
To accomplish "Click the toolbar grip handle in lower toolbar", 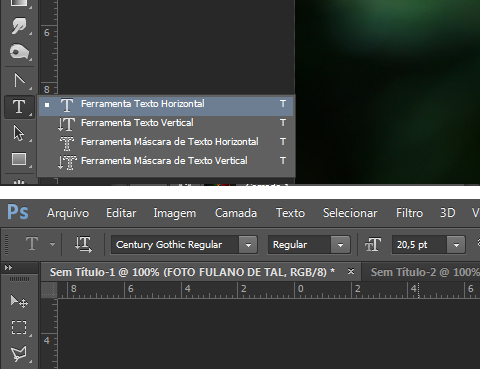I will [x=19, y=279].
